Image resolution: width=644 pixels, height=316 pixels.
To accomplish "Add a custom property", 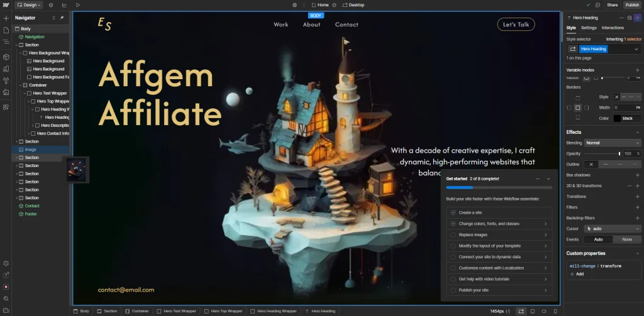I will (577, 274).
